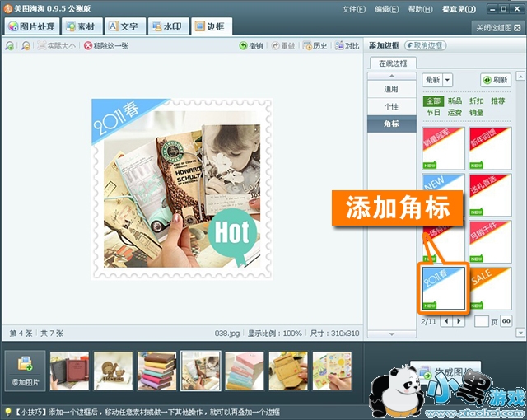Viewport: 527px width, 420px height.
Task: Filter by 全部 tag
Action: (x=433, y=100)
